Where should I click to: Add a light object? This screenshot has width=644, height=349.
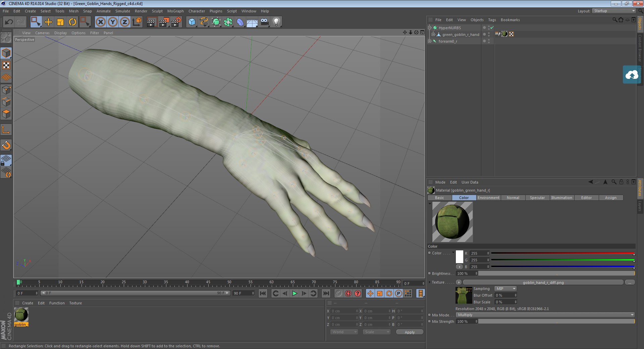click(x=276, y=22)
